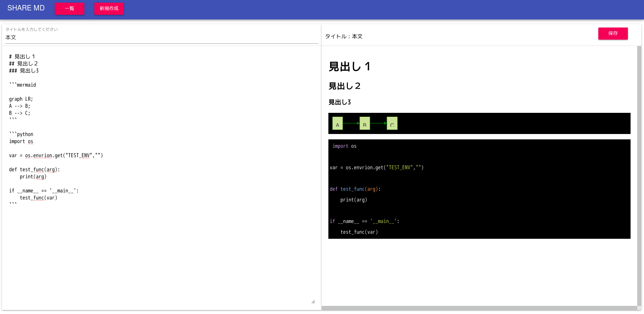This screenshot has height=314, width=644.
Task: Click node B in the mermaid diagram
Action: [x=365, y=123]
